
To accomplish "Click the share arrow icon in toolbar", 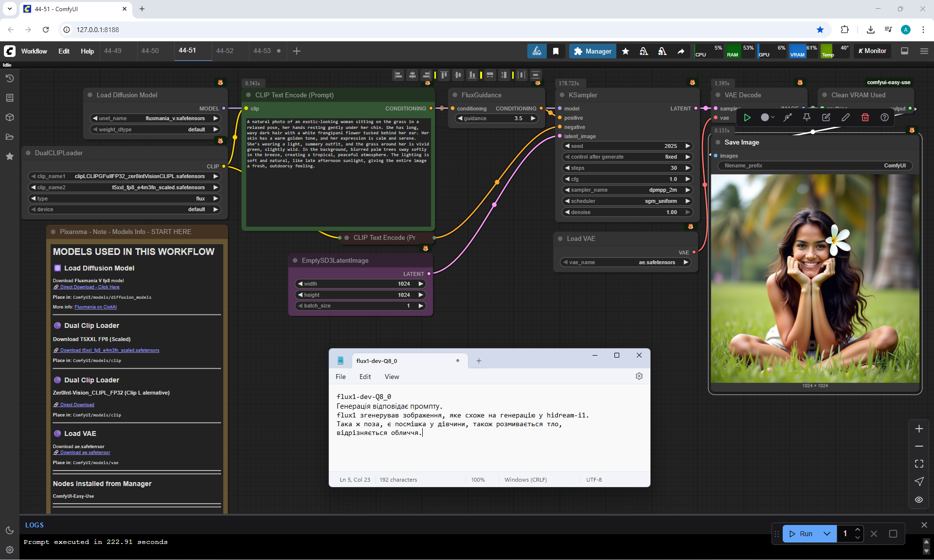I will coord(681,51).
